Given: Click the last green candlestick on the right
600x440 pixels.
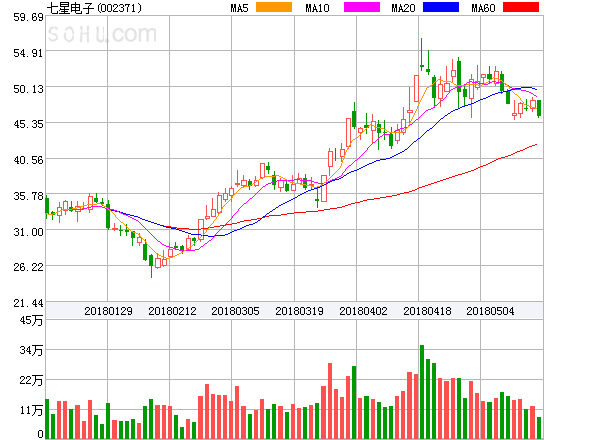Looking at the screenshot, I should click(539, 108).
